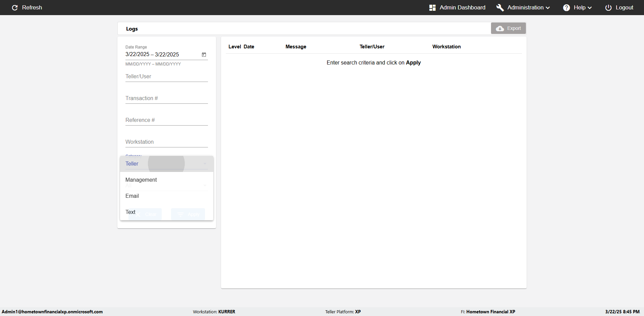Expand the Administration menu chevron
Viewport: 644px width, 316px height.
(x=548, y=8)
